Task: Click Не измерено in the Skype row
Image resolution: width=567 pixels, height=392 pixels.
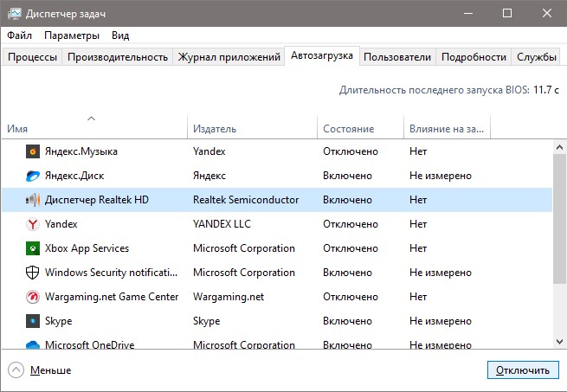Action: click(x=441, y=321)
